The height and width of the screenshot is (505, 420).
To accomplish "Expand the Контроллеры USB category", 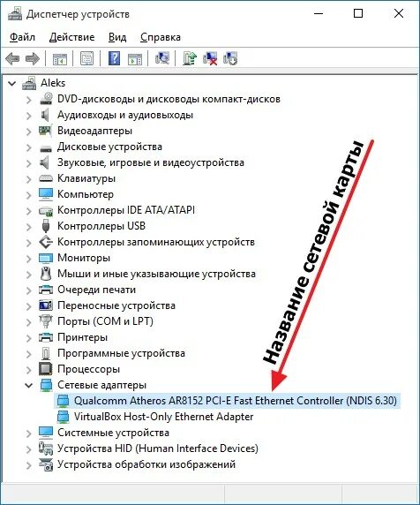I will (x=29, y=226).
